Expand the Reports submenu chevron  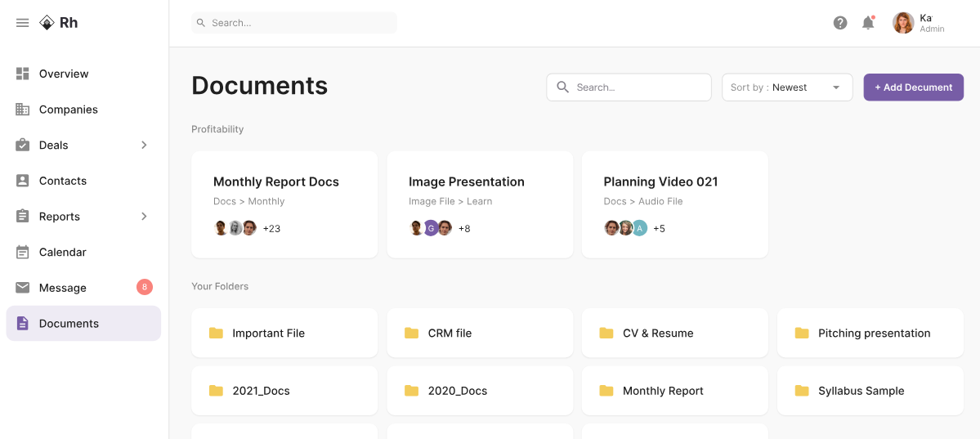pos(144,217)
